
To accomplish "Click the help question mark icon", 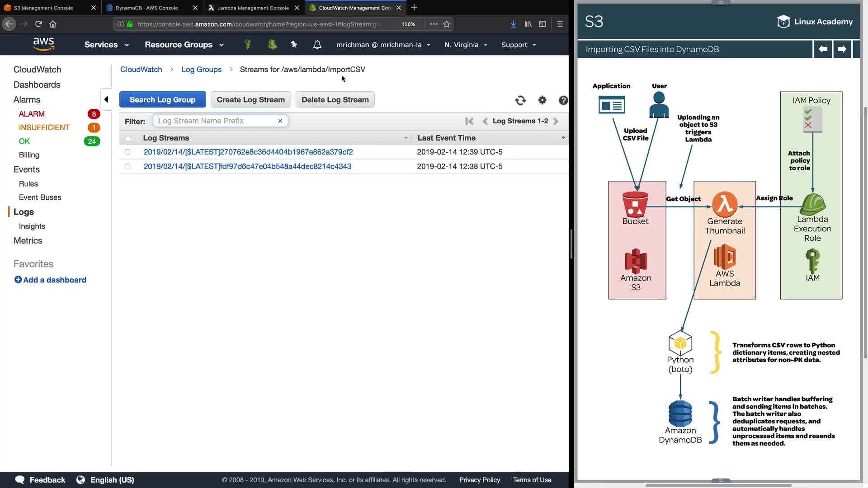I will coord(563,100).
